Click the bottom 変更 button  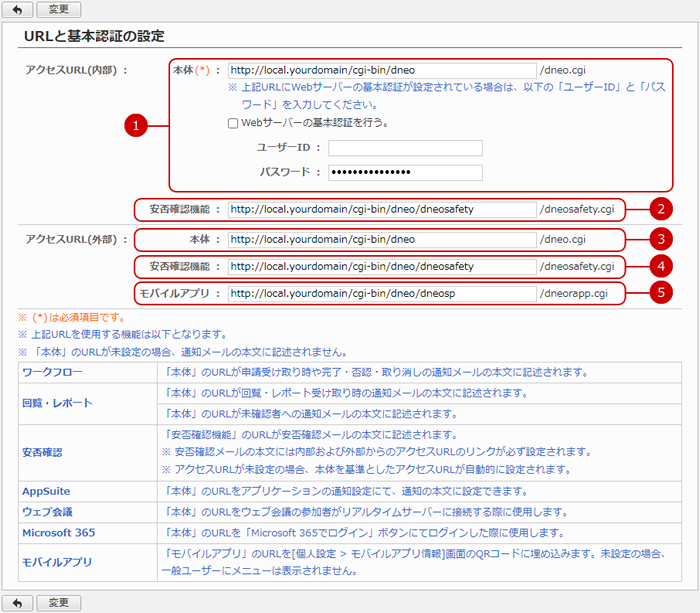58,602
